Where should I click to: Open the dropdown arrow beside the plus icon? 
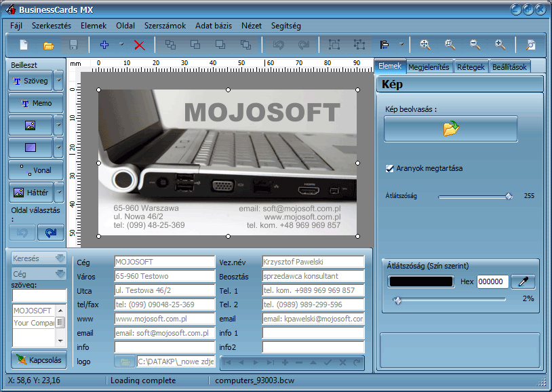tap(121, 44)
